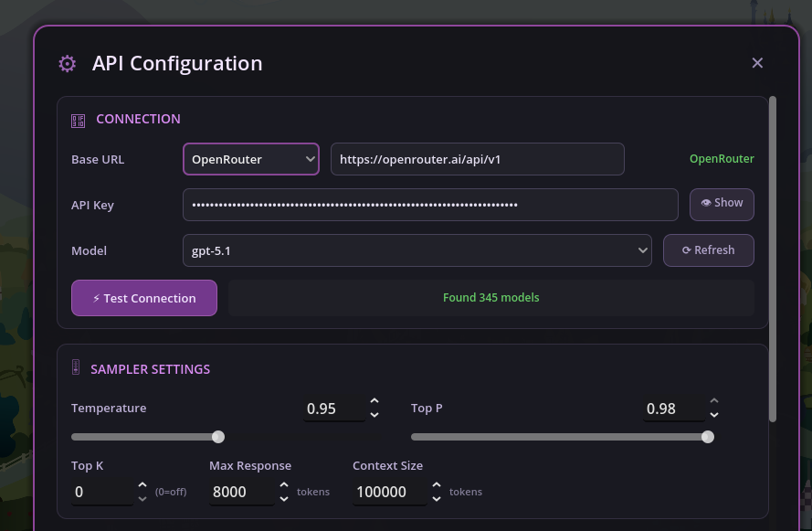Image resolution: width=812 pixels, height=531 pixels.
Task: Increase Top P using the up arrow
Action: coord(714,402)
